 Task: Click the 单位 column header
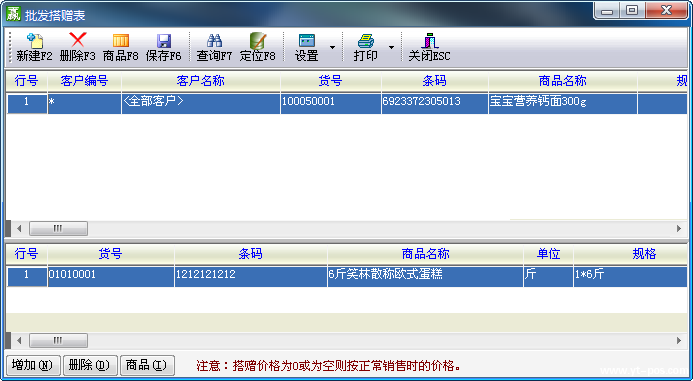(x=548, y=254)
